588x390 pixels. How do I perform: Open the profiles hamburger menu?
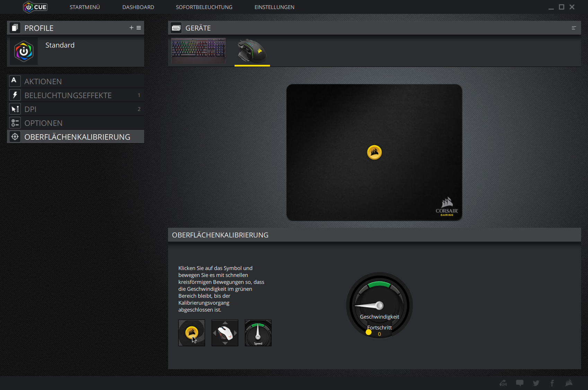coord(139,28)
